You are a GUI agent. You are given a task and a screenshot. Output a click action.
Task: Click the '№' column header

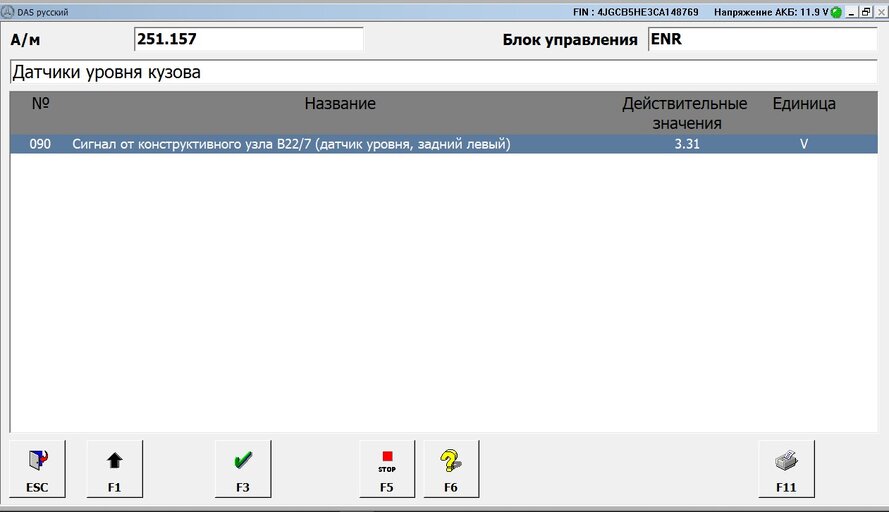click(40, 103)
